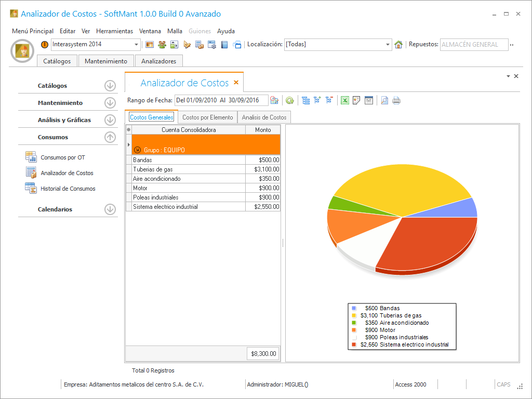Click the home icon next to Localización
532x399 pixels.
pos(398,45)
